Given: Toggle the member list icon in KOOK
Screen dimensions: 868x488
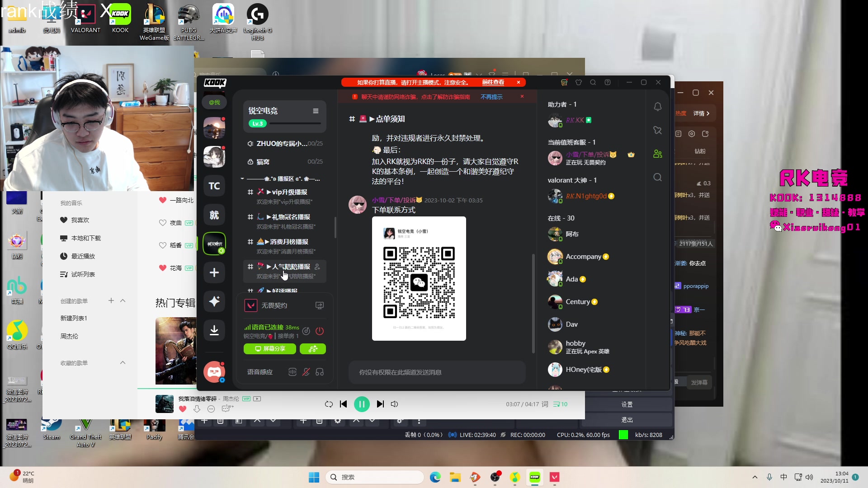Looking at the screenshot, I should click(x=658, y=154).
